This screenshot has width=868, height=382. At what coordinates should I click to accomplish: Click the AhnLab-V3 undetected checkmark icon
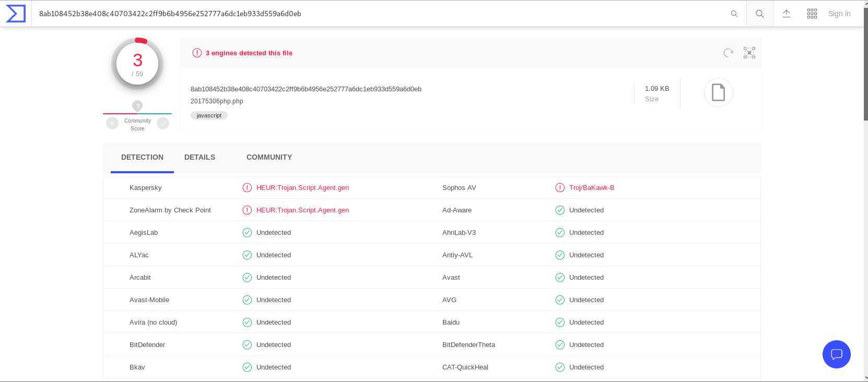560,232
